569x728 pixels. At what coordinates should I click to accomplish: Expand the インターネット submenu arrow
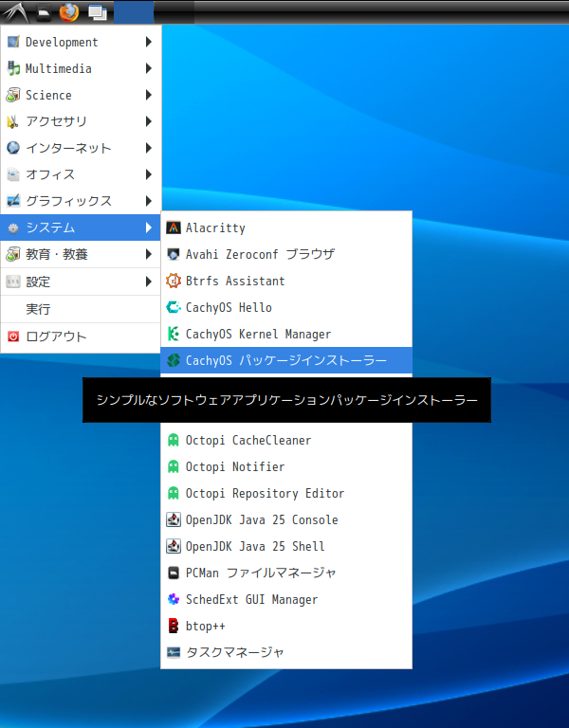tap(149, 148)
